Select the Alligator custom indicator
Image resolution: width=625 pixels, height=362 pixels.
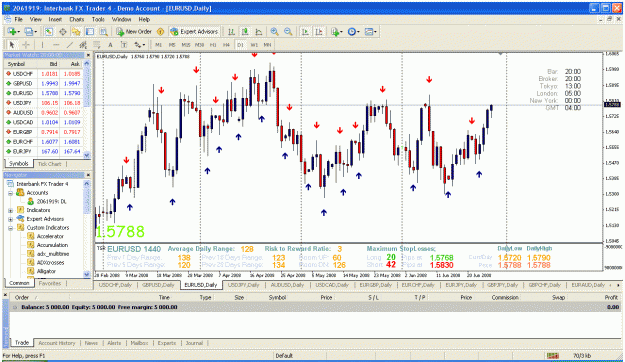46,272
